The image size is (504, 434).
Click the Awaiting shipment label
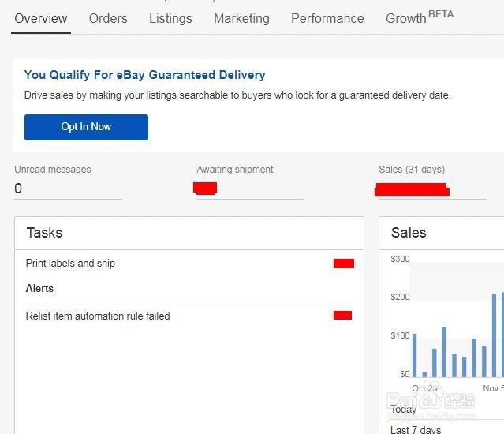point(235,170)
